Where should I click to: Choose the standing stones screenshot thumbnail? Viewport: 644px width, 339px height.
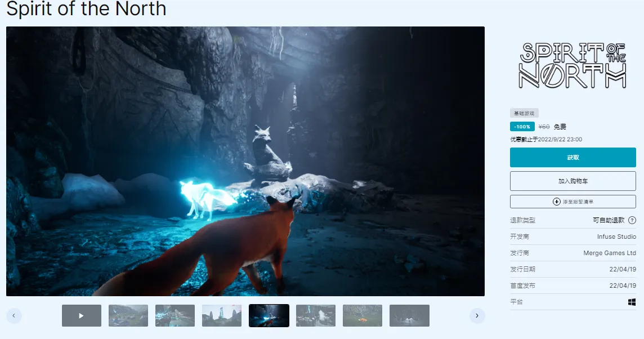click(222, 315)
